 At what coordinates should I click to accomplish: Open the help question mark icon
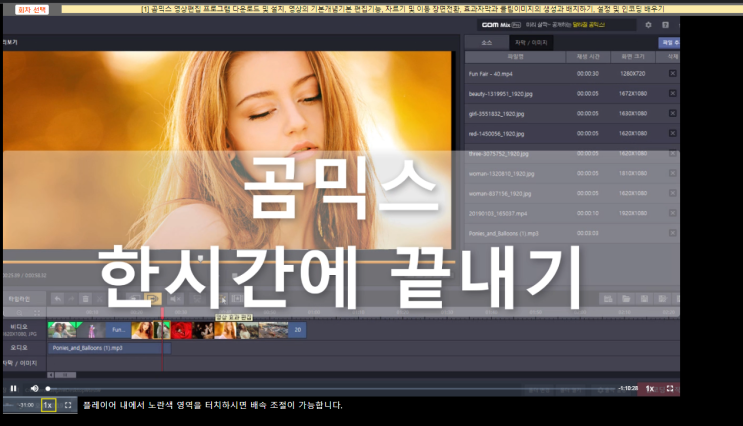coord(665,25)
